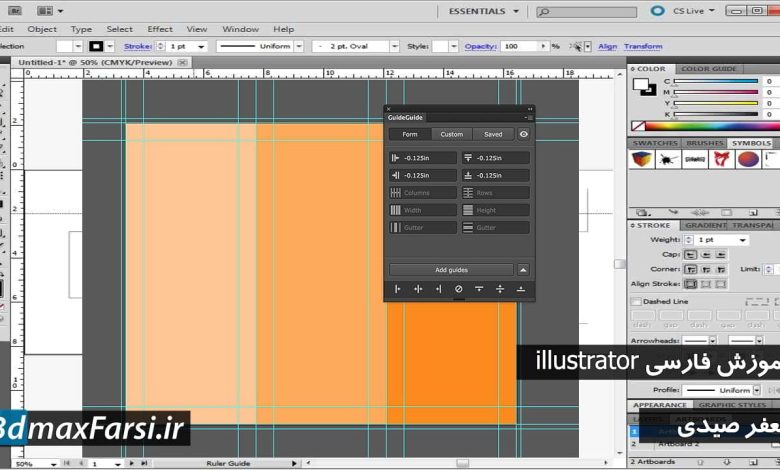Open the Effect menu

(x=160, y=29)
